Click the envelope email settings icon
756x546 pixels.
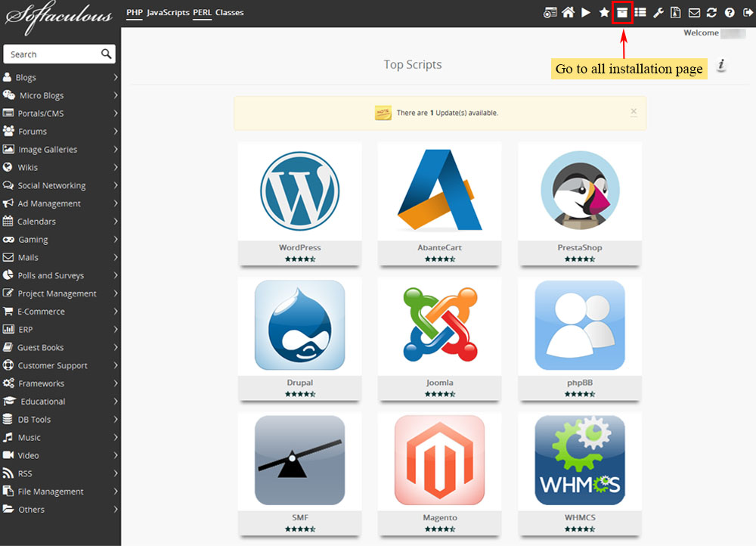(x=694, y=13)
